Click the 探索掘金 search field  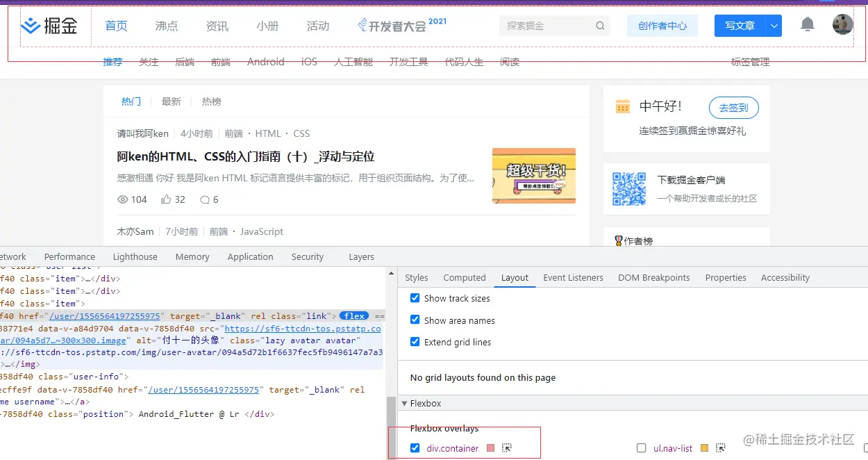(x=555, y=26)
